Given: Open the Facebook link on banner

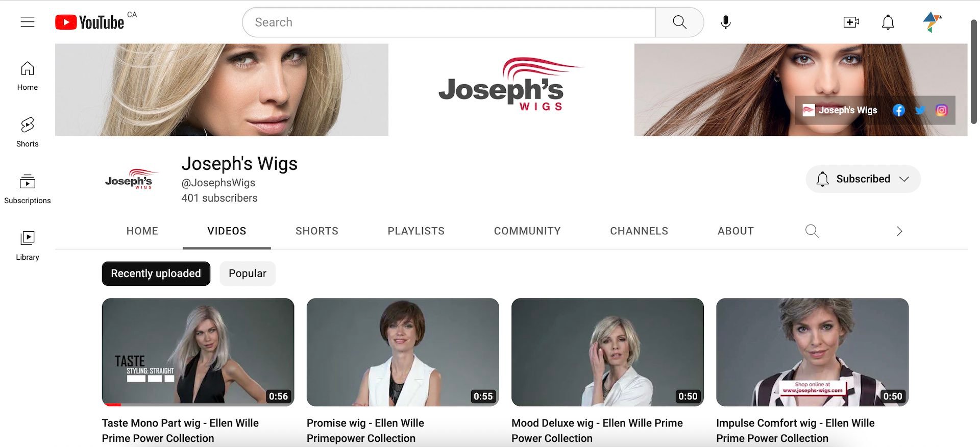Looking at the screenshot, I should [899, 110].
